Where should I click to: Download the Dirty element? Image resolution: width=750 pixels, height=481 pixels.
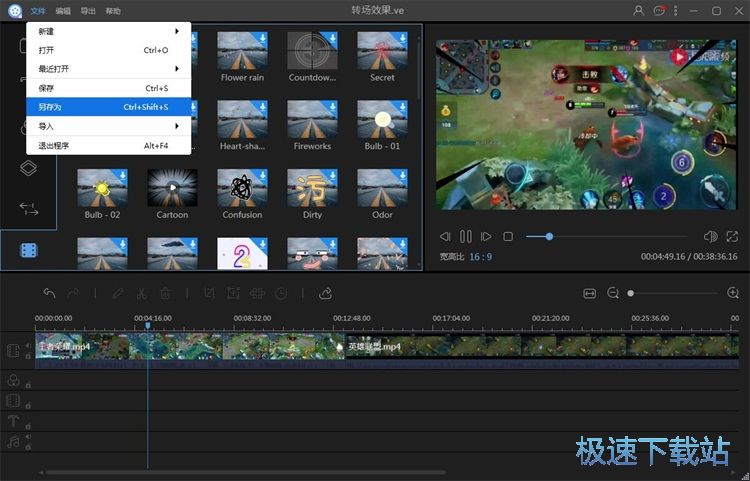pyautogui.click(x=332, y=175)
